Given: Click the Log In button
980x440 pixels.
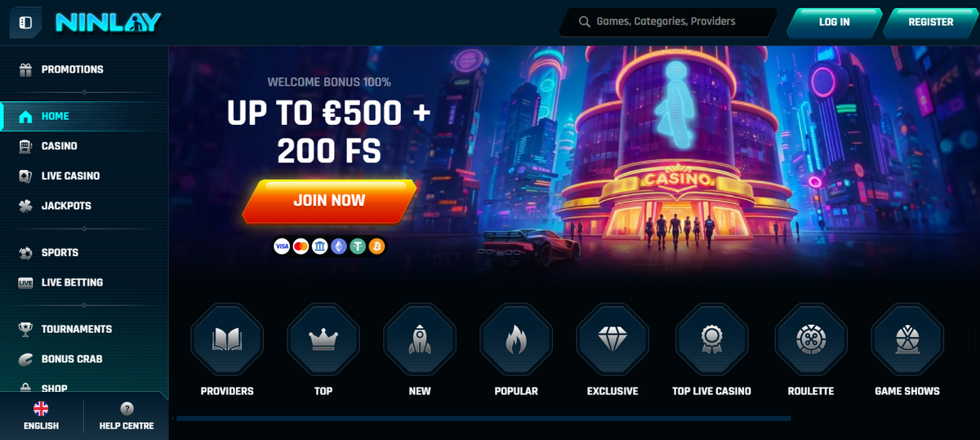Looking at the screenshot, I should [x=834, y=23].
